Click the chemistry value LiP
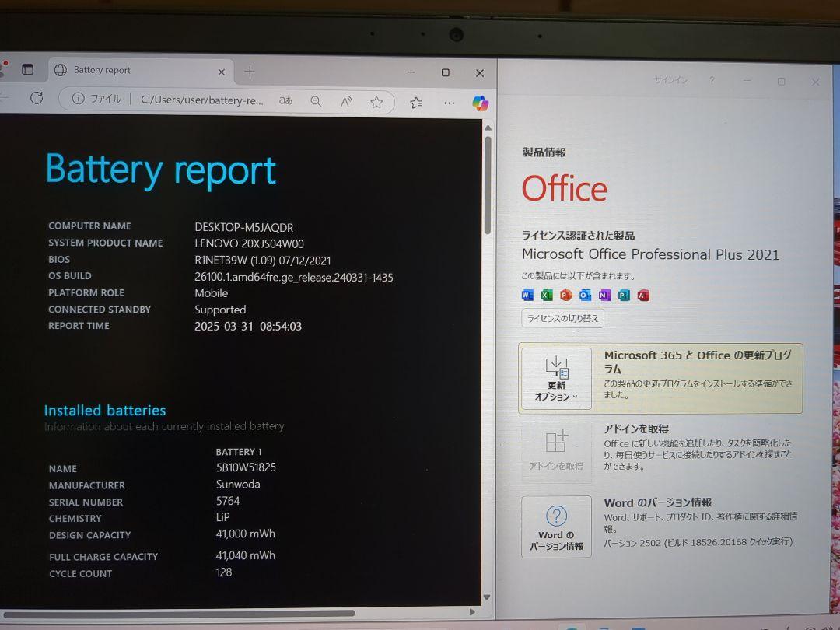Image resolution: width=840 pixels, height=630 pixels. pos(223,517)
